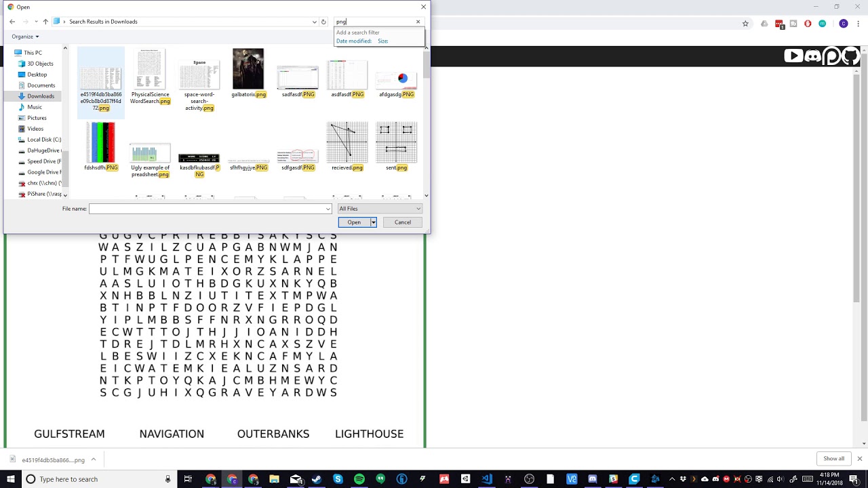Viewport: 868px width, 488px height.
Task: Click the File name input field
Action: tap(208, 209)
